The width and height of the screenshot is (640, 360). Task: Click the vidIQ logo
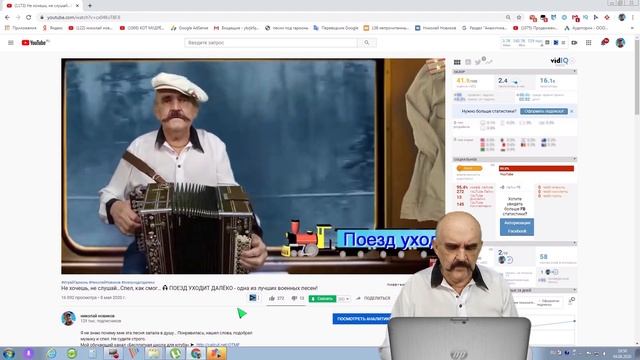[x=560, y=61]
